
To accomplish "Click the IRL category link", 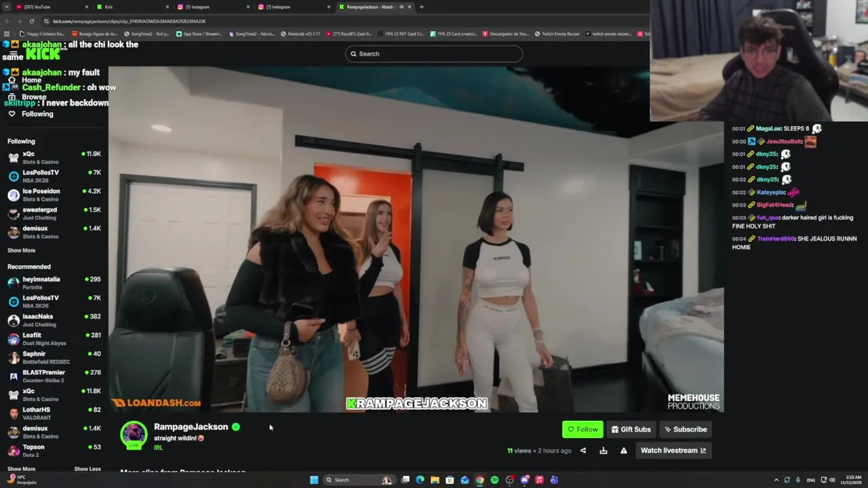I will [x=158, y=448].
